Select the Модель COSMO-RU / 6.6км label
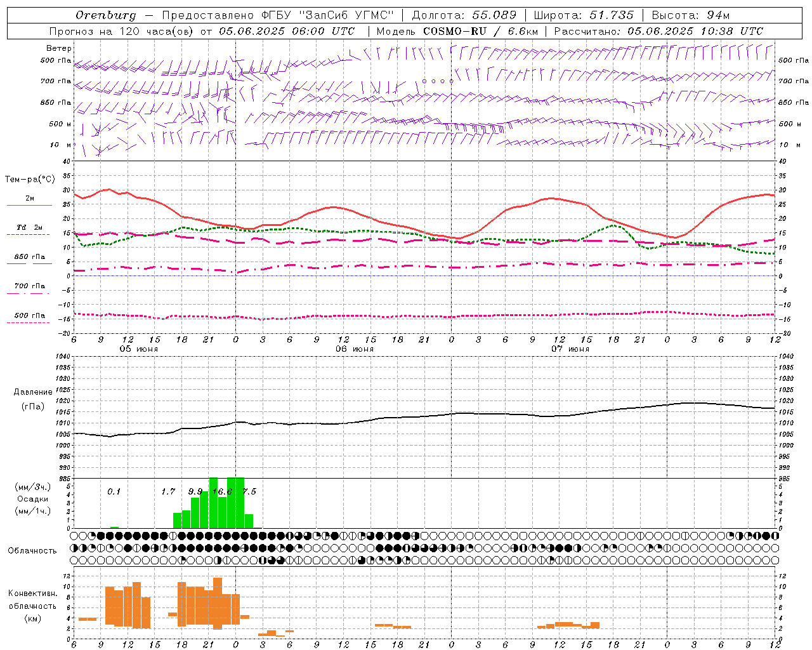 [457, 31]
